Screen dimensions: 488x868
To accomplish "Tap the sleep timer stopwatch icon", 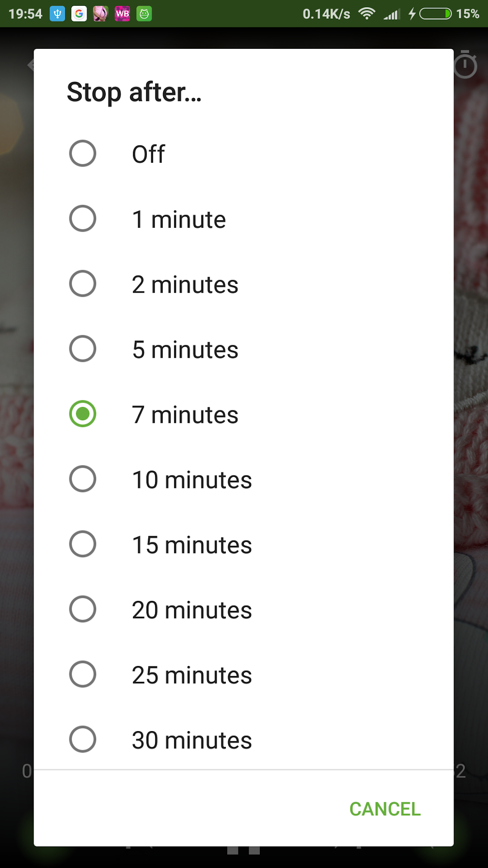I will click(465, 65).
